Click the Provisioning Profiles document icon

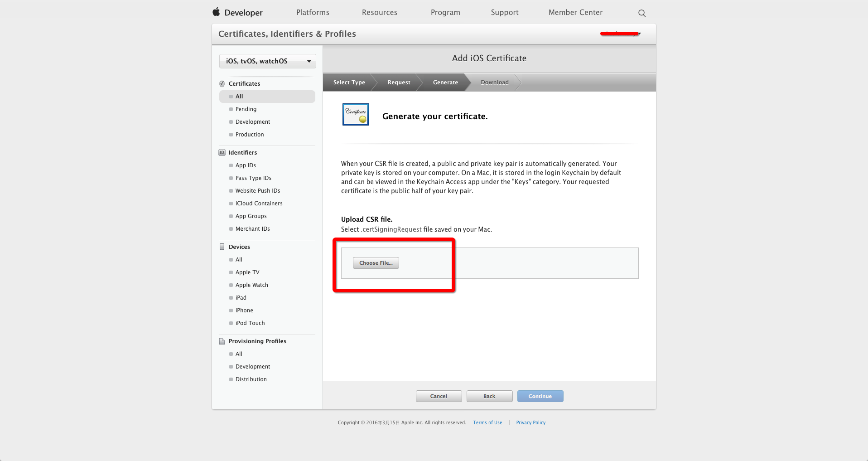[222, 341]
